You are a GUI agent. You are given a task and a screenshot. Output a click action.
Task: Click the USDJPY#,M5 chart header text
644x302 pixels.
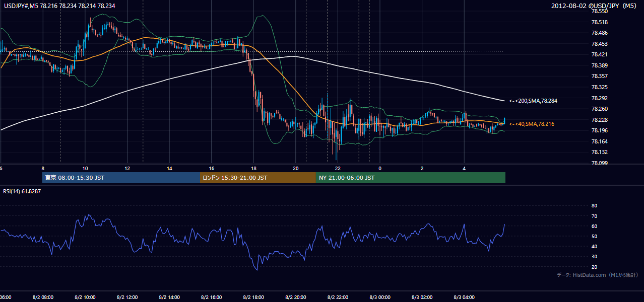point(58,6)
